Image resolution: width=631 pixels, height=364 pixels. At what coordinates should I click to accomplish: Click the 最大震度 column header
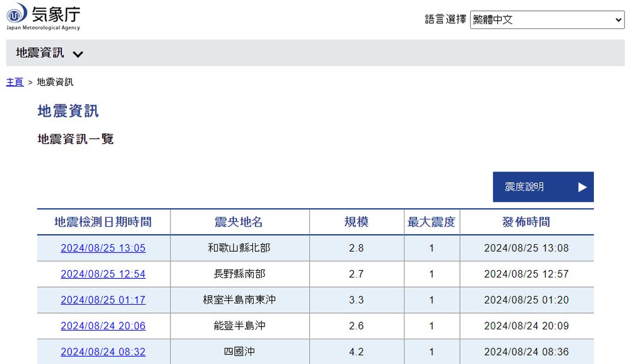432,222
